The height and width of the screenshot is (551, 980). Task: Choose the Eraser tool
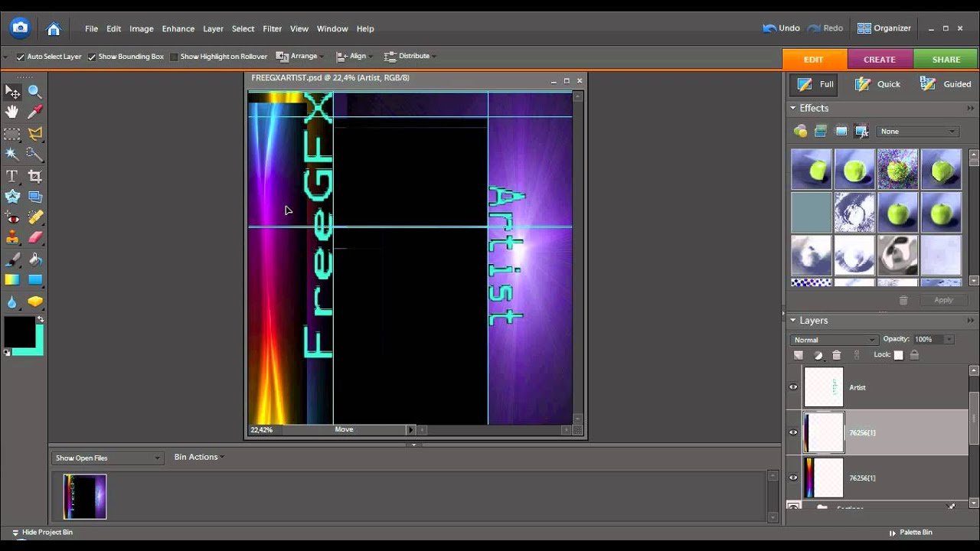(x=35, y=238)
